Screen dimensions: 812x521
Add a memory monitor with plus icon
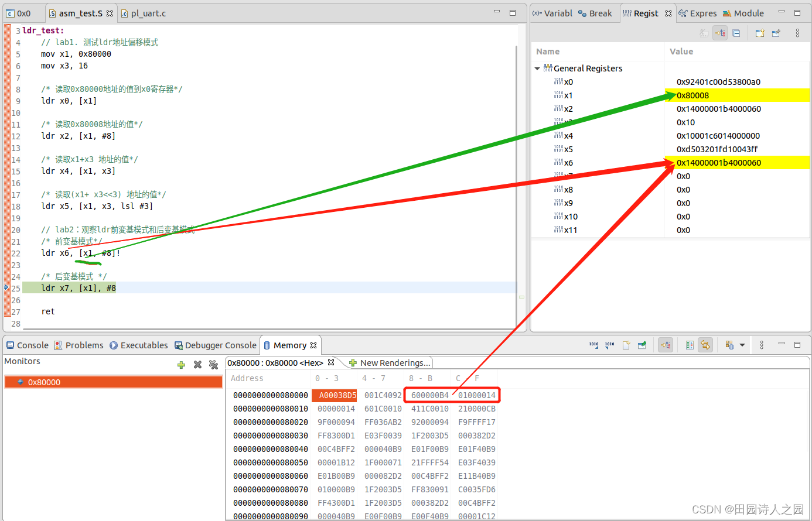(x=181, y=365)
